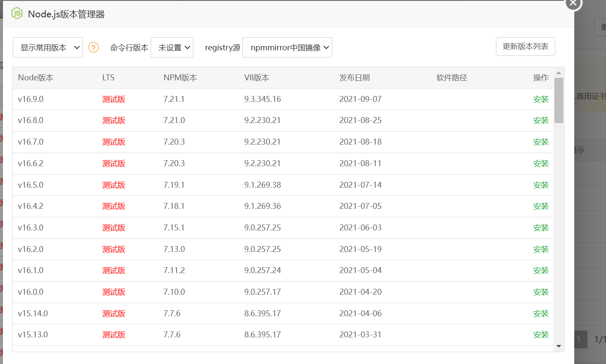Click the 发布日期 column header
The width and height of the screenshot is (606, 364).
coord(355,78)
